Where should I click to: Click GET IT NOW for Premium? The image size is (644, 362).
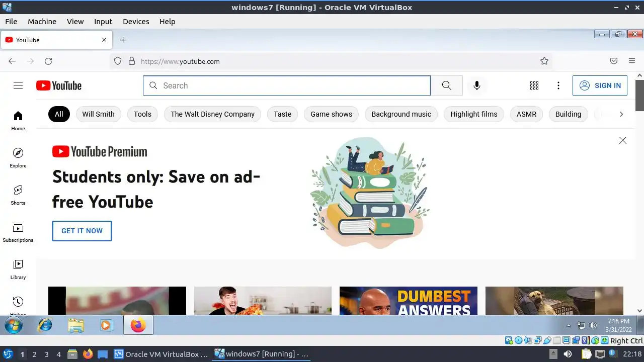(82, 231)
